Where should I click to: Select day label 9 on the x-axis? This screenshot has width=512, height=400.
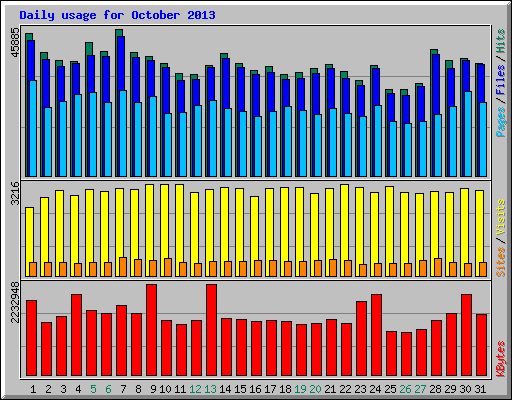point(153,389)
